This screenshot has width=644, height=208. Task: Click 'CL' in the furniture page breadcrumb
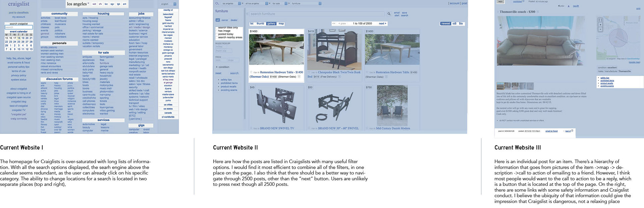pyautogui.click(x=217, y=3)
